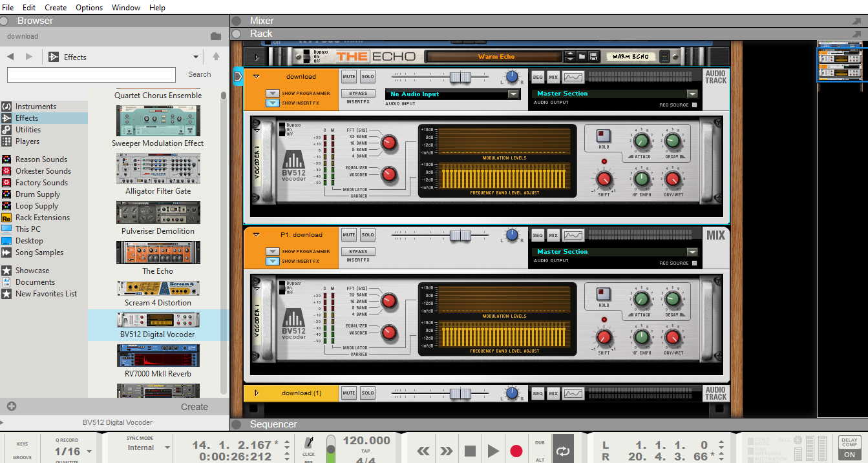Viewport: 868px width, 463px height.
Task: Click SEQ button on the P1: download mix channel
Action: pyautogui.click(x=538, y=236)
